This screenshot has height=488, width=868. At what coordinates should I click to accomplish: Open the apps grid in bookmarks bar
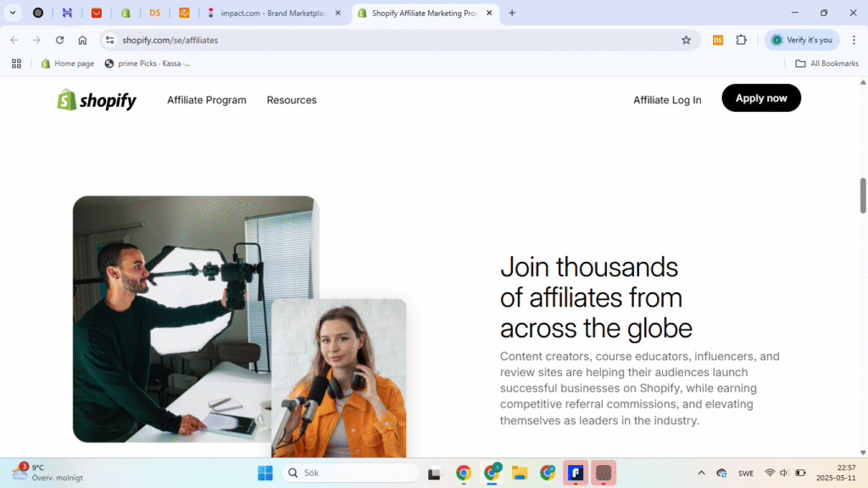click(17, 64)
